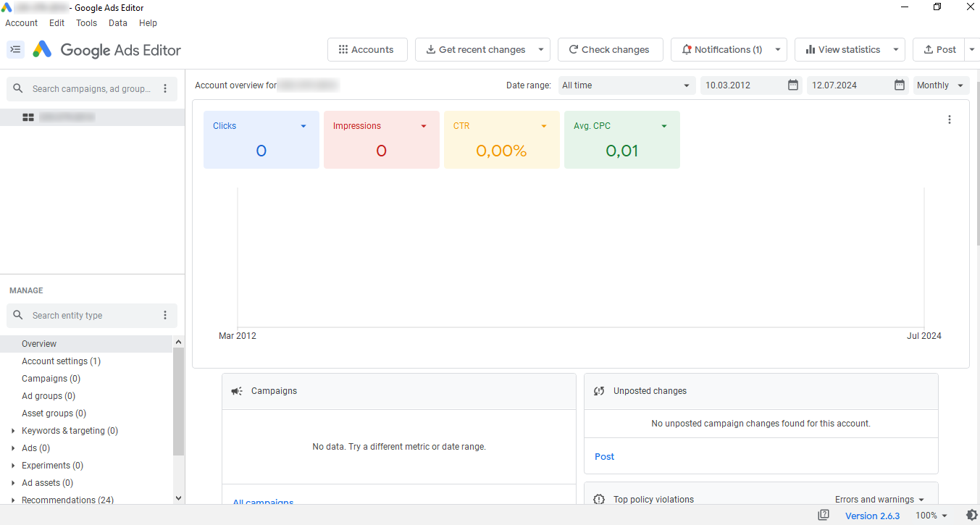The image size is (980, 525).
Task: Click the start date field 10.03.2012
Action: (x=742, y=85)
